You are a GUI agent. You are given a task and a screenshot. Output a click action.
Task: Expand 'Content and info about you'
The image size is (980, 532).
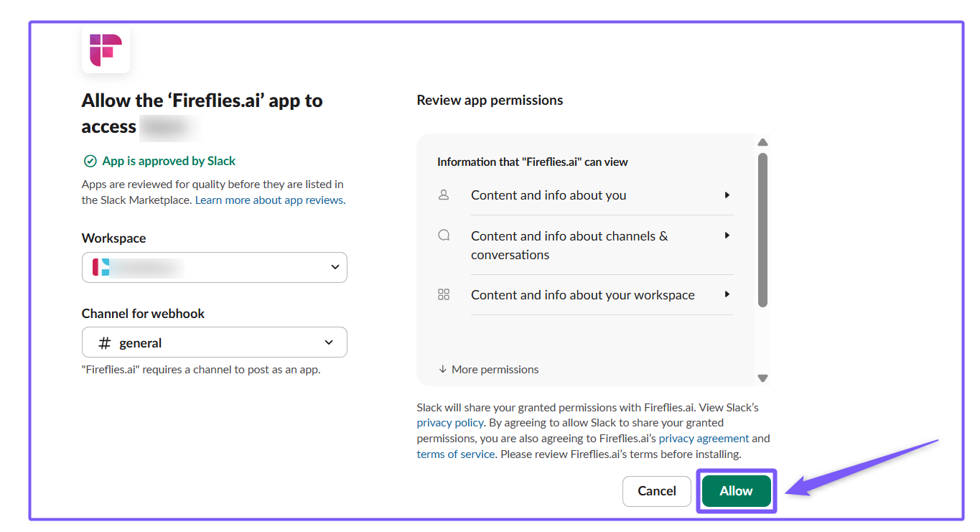(x=727, y=195)
